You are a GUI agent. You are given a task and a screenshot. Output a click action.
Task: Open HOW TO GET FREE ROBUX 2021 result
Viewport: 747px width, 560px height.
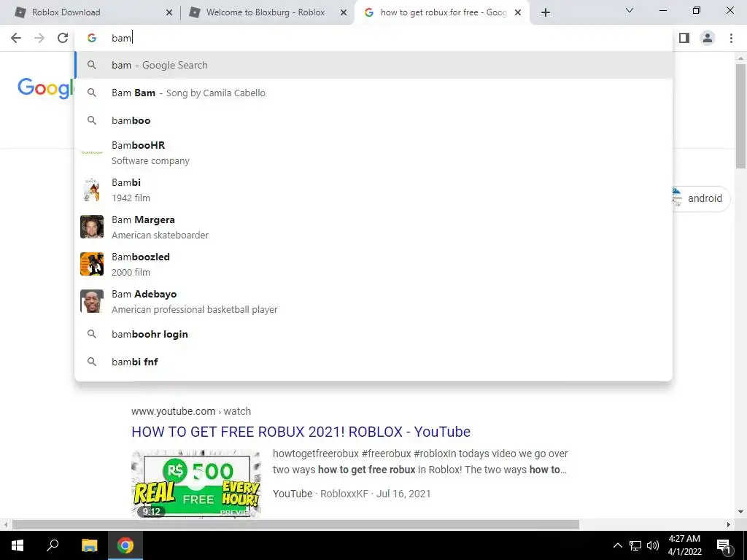(x=301, y=432)
